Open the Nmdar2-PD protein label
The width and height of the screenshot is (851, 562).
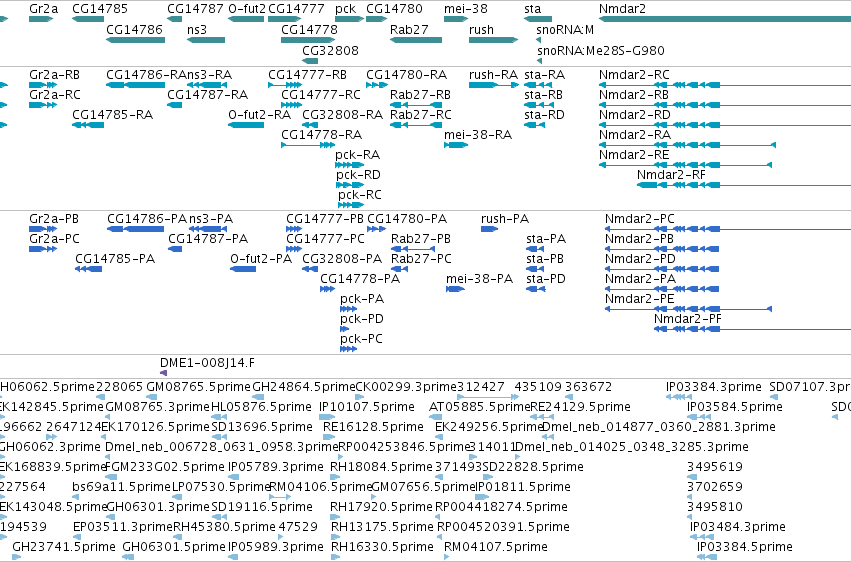click(x=640, y=259)
